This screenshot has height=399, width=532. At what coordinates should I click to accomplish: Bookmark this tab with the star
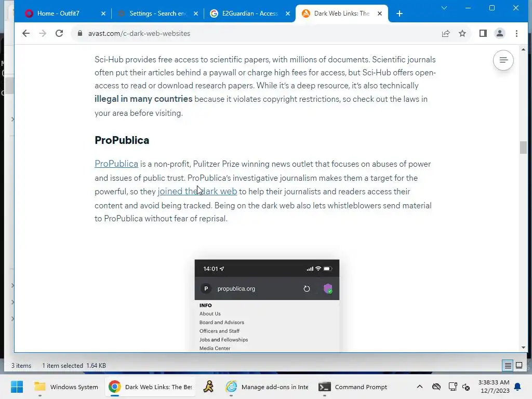coord(462,33)
